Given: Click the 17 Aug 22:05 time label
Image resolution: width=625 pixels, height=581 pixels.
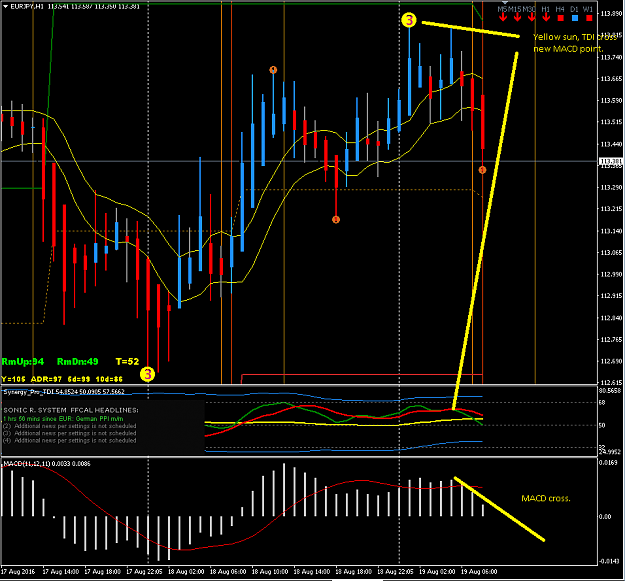Looking at the screenshot, I should coord(144,572).
